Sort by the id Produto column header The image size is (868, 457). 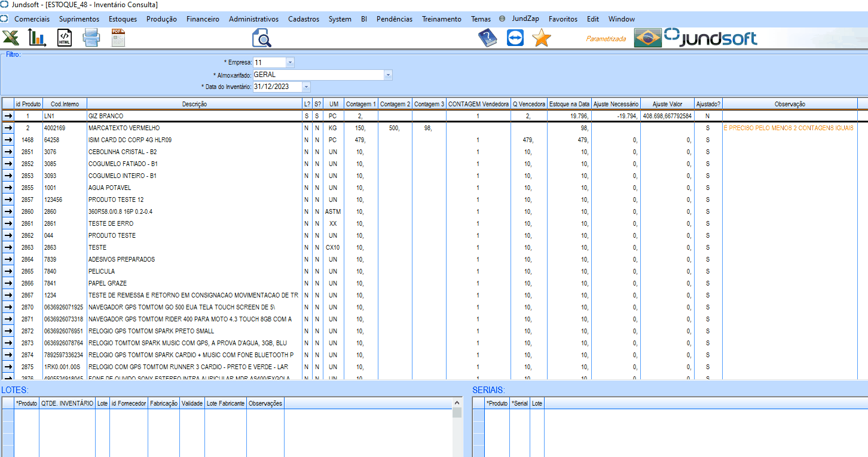coord(28,104)
